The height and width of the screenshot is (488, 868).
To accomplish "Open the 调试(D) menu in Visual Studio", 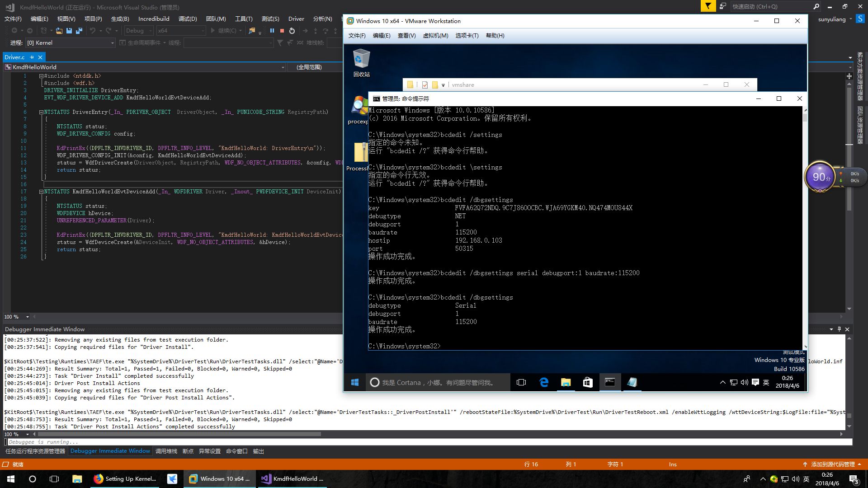I will coord(188,19).
